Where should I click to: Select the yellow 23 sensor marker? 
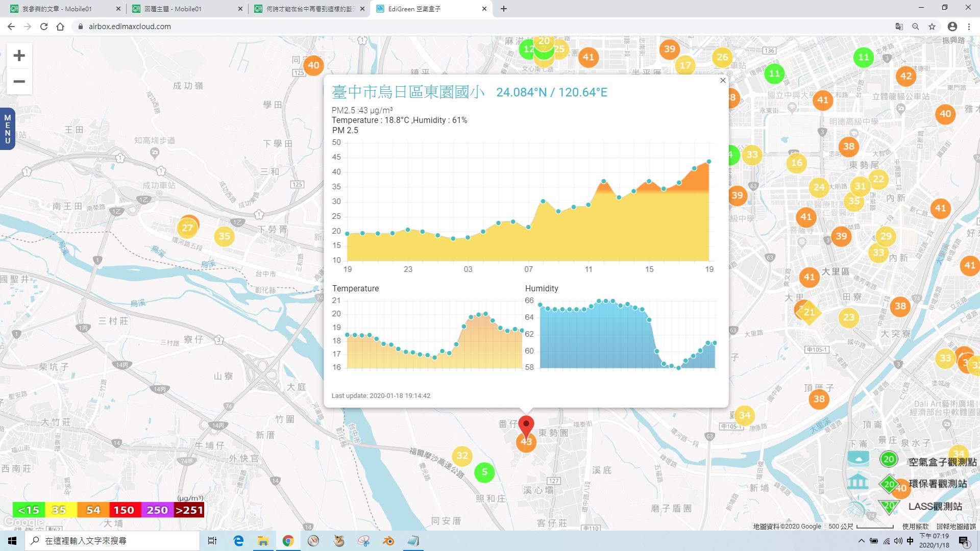click(x=848, y=317)
